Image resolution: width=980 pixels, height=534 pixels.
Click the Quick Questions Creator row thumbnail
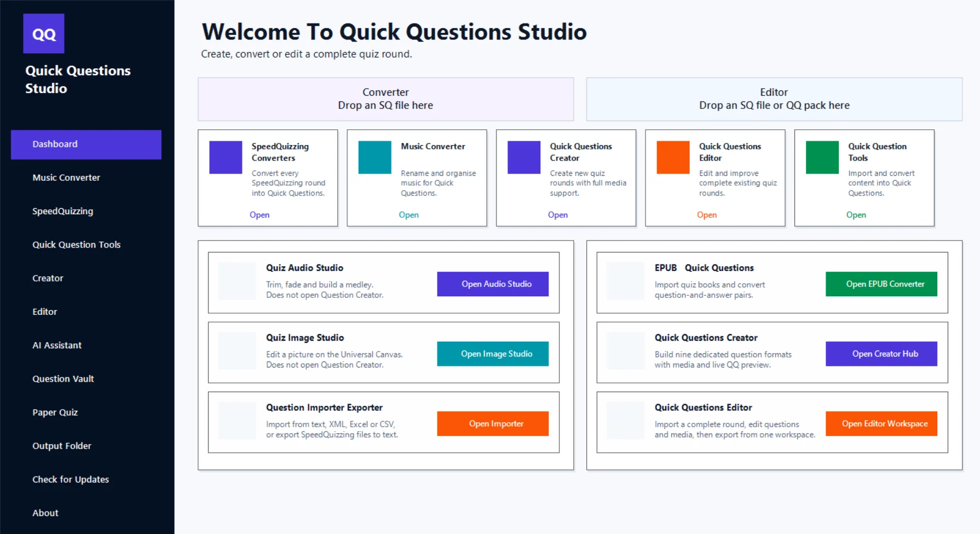pyautogui.click(x=626, y=351)
